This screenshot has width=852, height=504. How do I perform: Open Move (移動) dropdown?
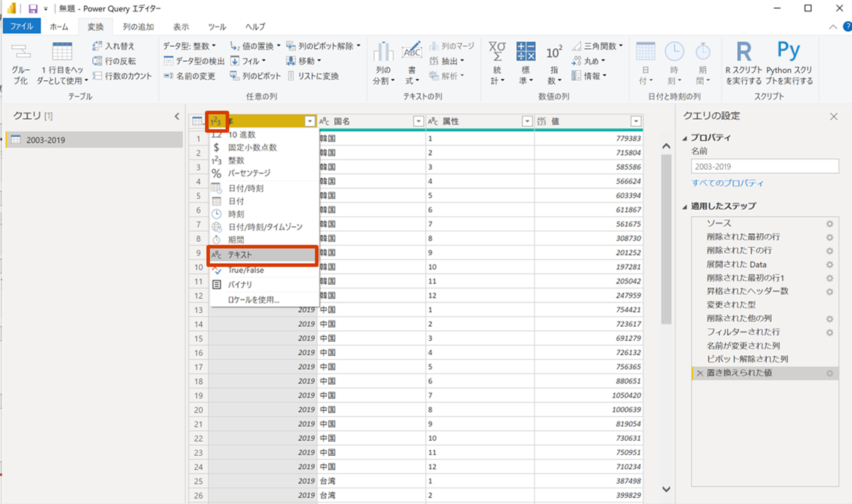(304, 61)
